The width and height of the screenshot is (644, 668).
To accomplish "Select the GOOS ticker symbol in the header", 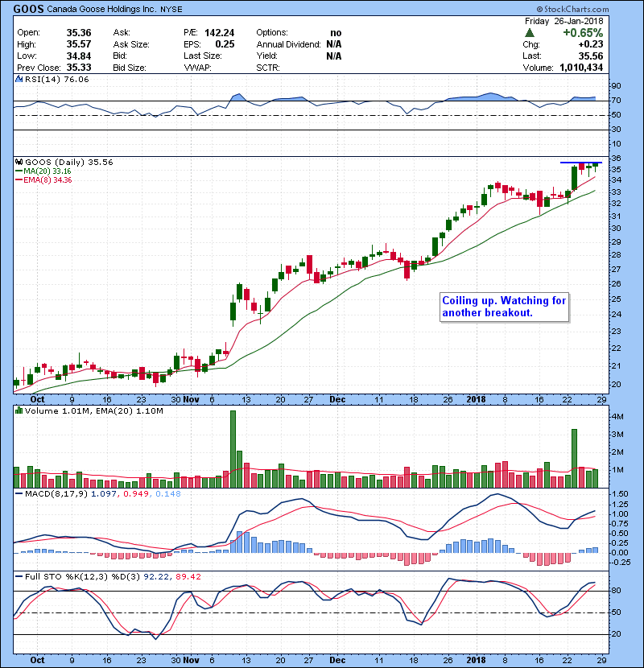I will pyautogui.click(x=28, y=9).
